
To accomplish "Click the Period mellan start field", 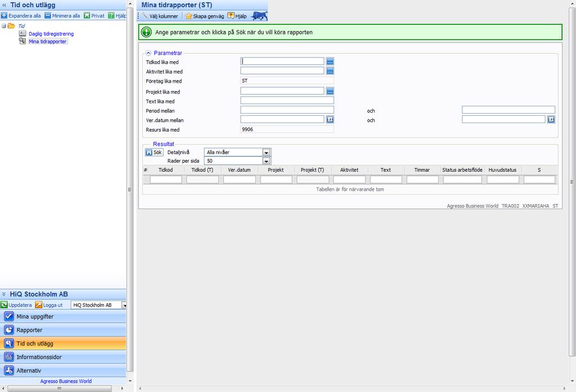I will (287, 110).
